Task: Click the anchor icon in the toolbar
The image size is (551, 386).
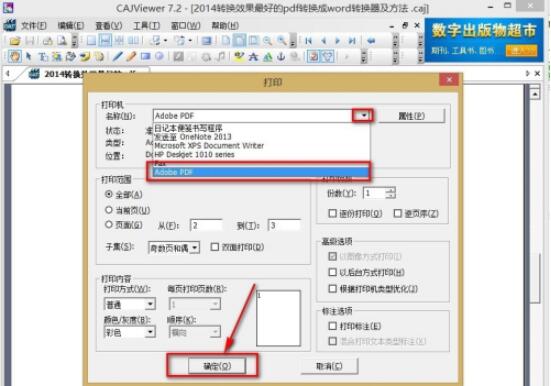Action: click(x=281, y=56)
